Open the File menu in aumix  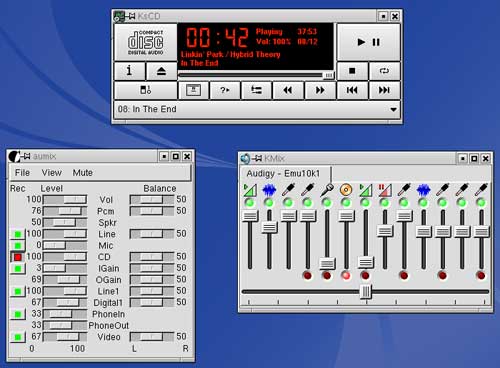click(22, 173)
